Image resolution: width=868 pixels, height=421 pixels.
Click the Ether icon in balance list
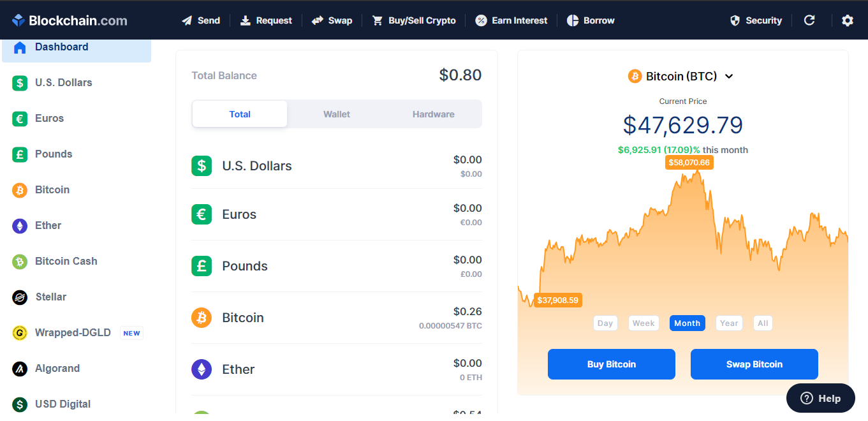point(202,369)
